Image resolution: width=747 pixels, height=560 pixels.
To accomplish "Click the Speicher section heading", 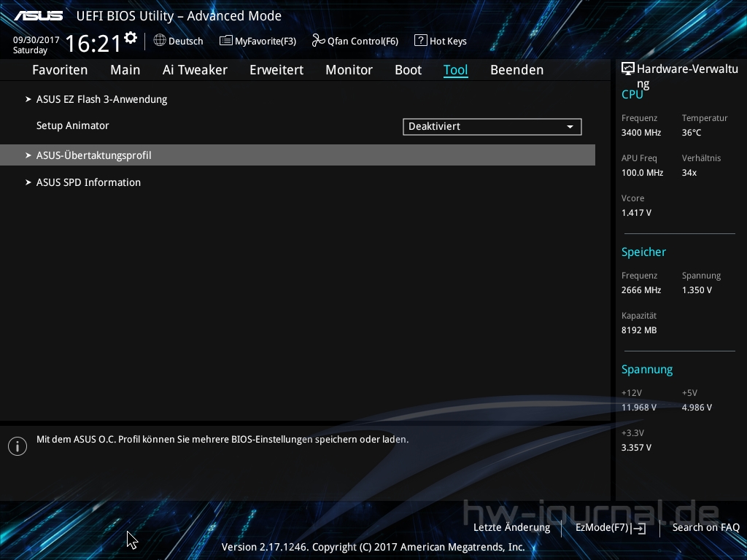I will tap(643, 252).
